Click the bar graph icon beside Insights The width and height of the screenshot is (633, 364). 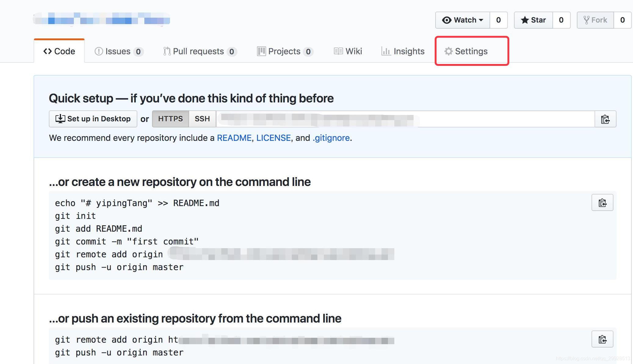tap(386, 51)
